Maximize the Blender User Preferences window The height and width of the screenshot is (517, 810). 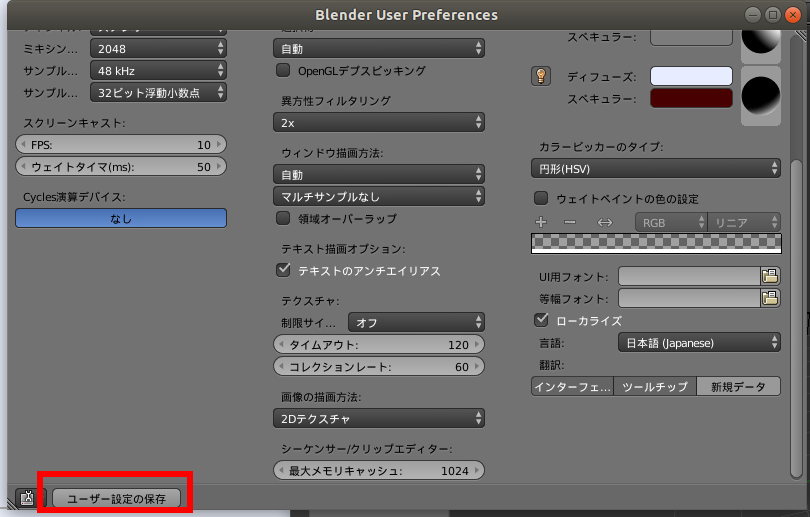coord(773,15)
